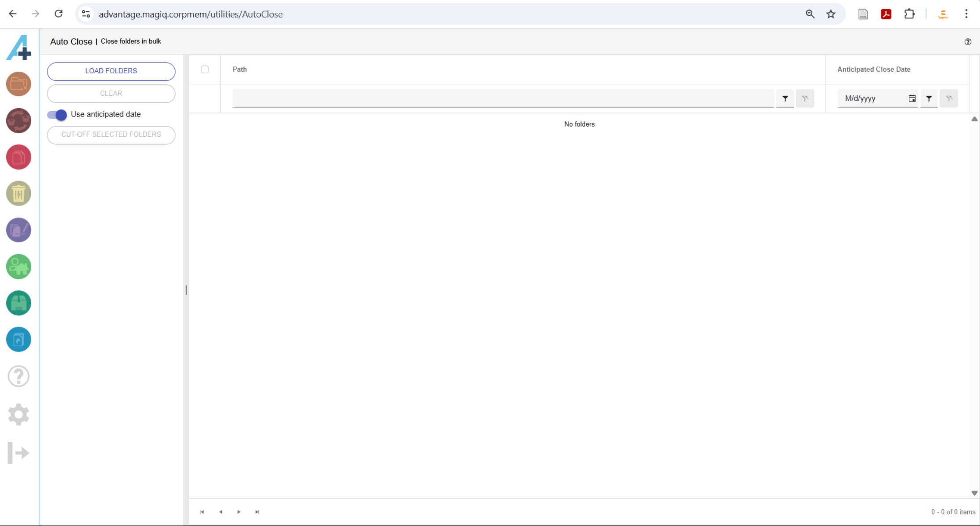Open the settings gear in sidebar
Screen dimensions: 980x526
(x=18, y=414)
